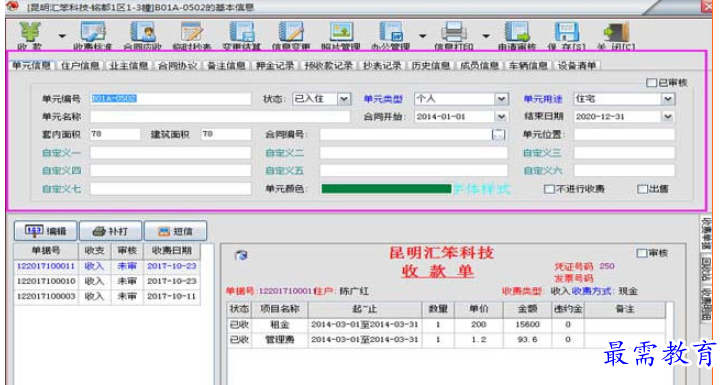Open 合同应收 contract receivables

(143, 36)
